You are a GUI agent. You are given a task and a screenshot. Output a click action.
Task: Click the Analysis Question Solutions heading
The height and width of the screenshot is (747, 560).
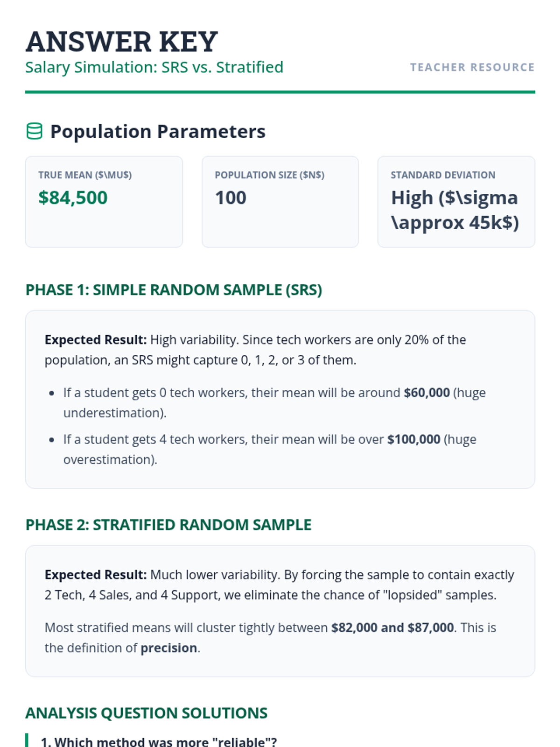(146, 713)
